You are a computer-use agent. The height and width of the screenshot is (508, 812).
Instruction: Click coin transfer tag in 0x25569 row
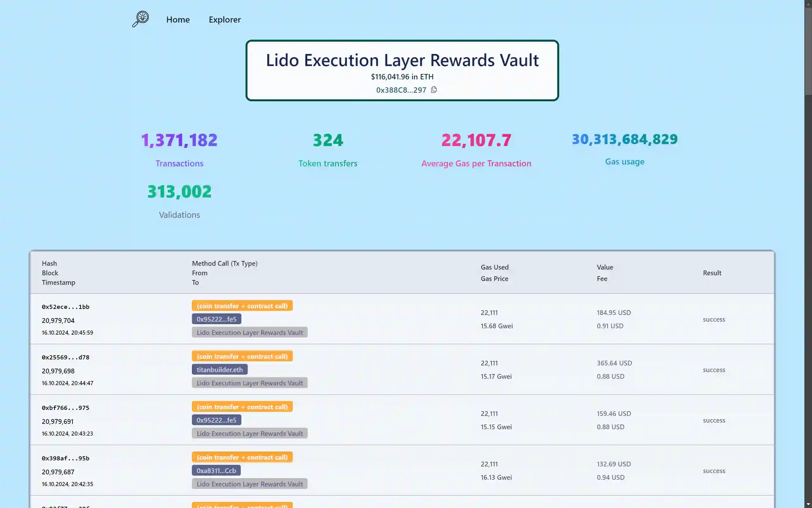[x=242, y=356]
